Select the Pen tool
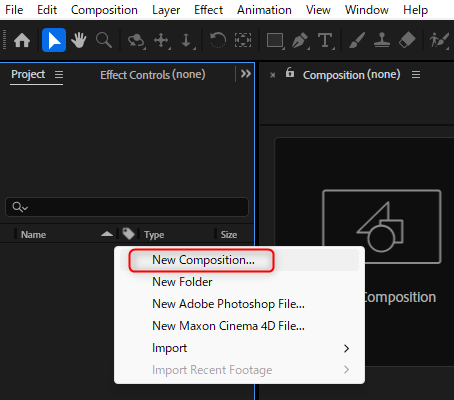The width and height of the screenshot is (454, 400). point(300,41)
